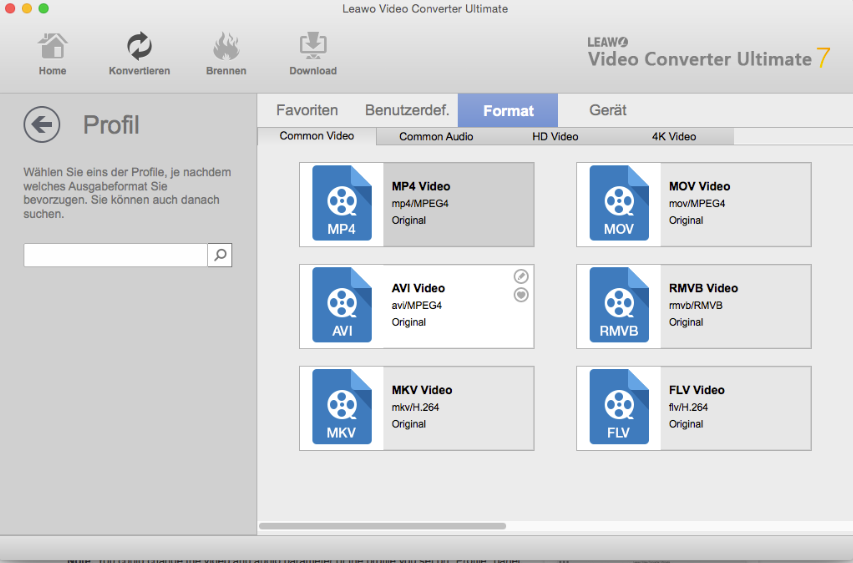Select the MOV Video format
This screenshot has width=853, height=563.
[694, 204]
